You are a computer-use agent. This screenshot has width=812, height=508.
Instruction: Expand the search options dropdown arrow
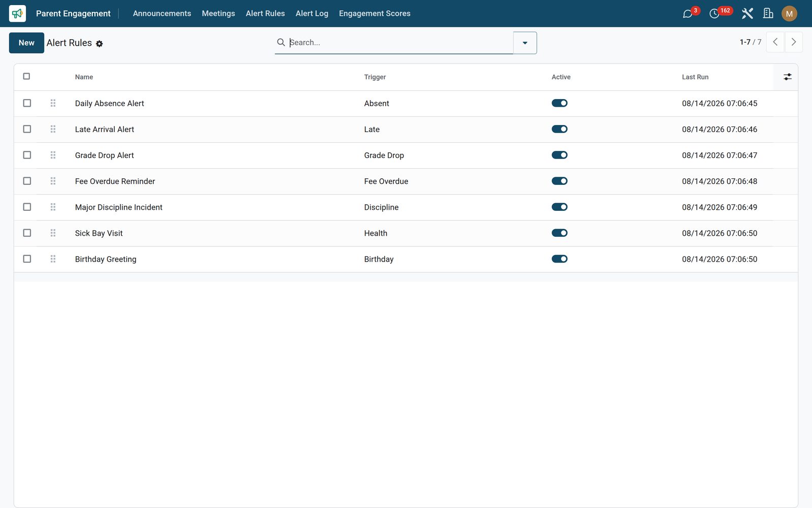pos(525,43)
